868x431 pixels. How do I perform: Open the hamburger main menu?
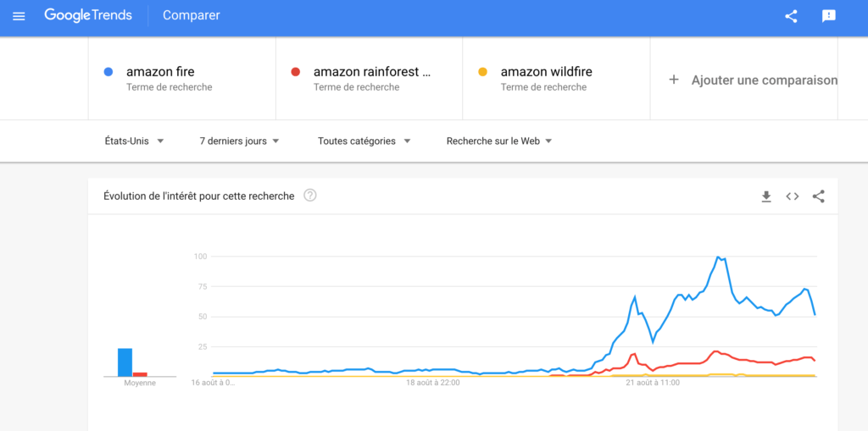(19, 16)
